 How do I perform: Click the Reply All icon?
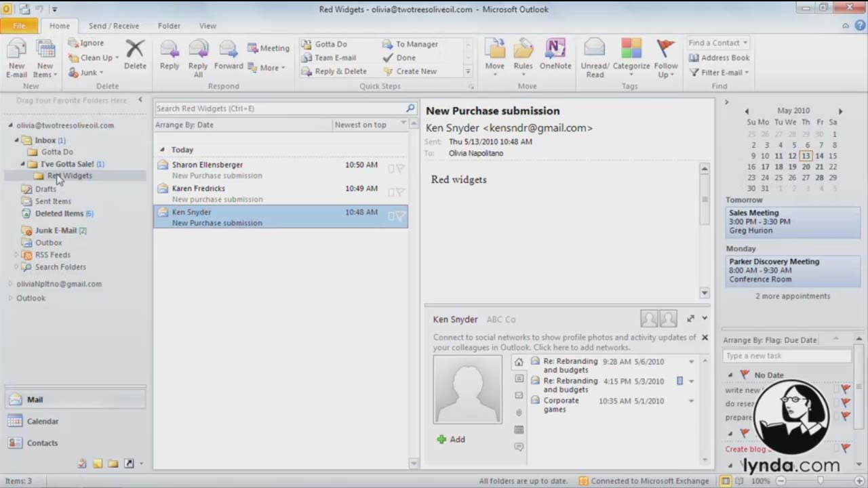pyautogui.click(x=198, y=49)
